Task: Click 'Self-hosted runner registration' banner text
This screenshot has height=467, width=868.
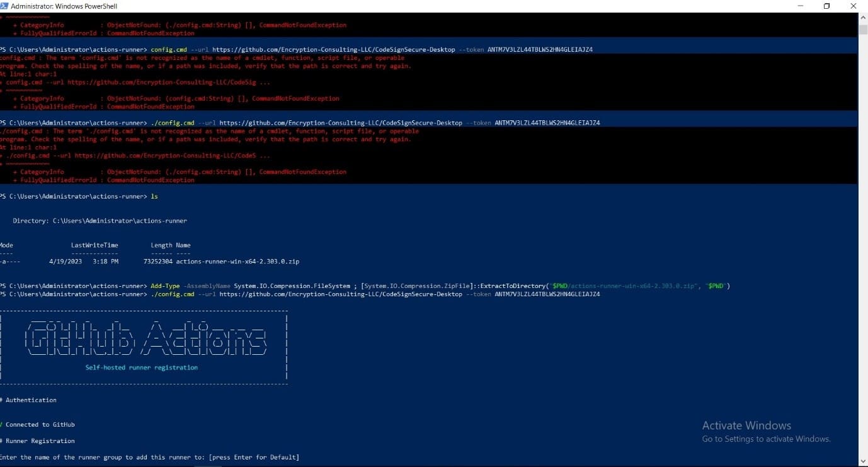Action: tap(142, 367)
